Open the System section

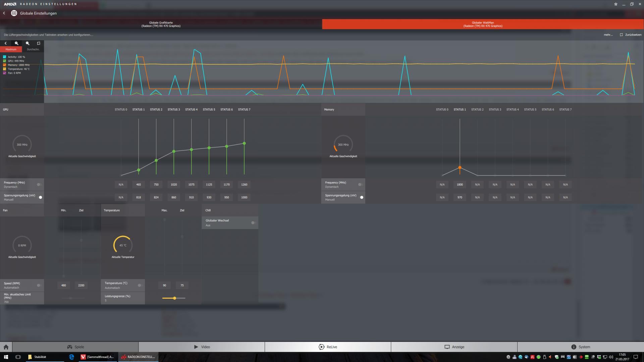coord(581,347)
